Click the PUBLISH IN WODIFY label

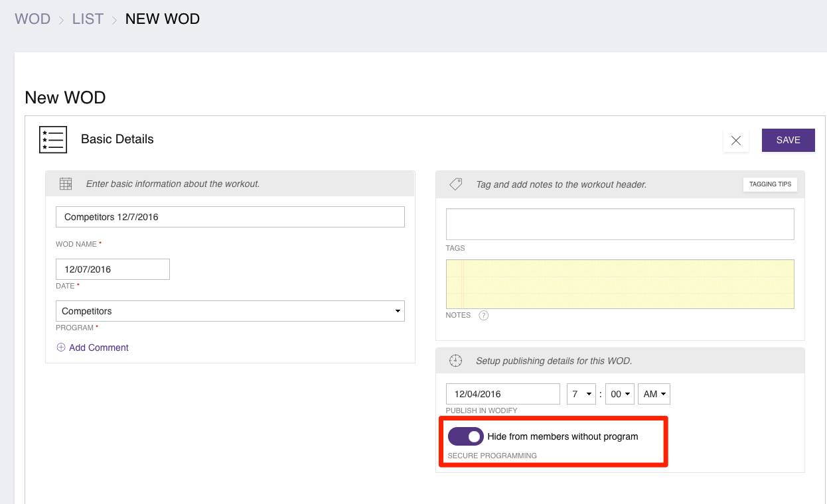(482, 410)
